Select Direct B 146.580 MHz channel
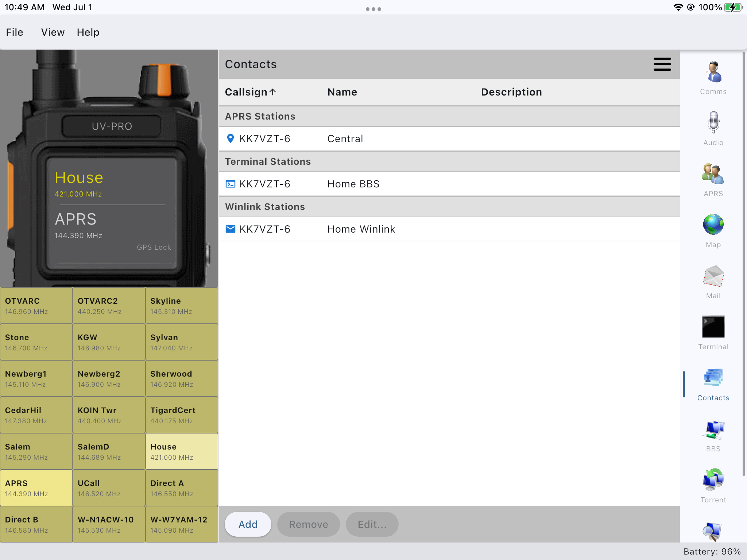This screenshot has width=747, height=560. click(x=36, y=524)
